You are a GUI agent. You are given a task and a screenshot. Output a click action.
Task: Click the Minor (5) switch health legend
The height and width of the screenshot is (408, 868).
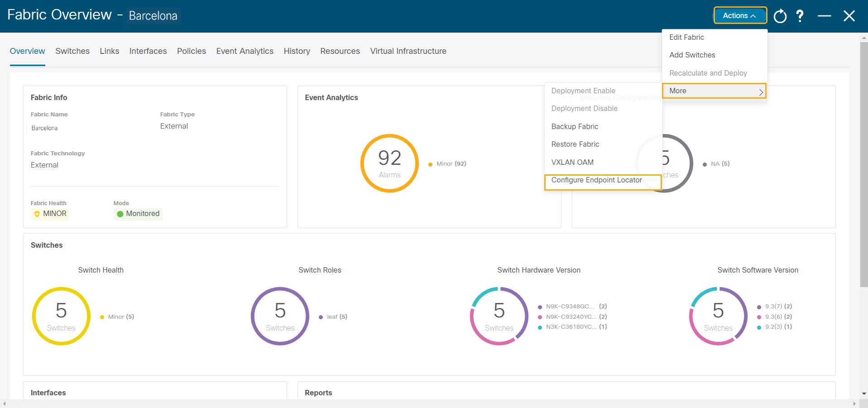click(x=117, y=317)
